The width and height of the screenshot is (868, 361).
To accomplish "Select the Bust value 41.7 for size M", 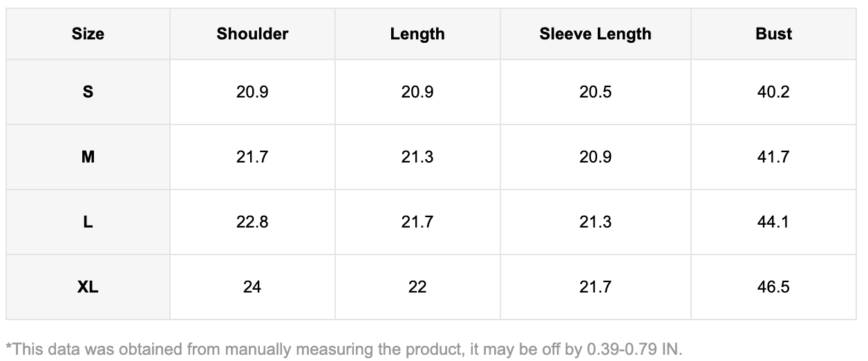I will click(773, 157).
